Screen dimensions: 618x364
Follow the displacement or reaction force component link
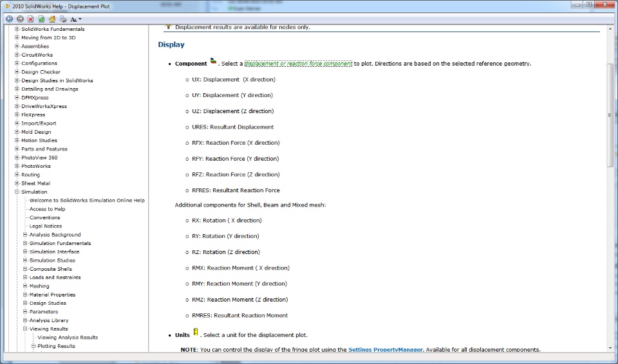298,64
